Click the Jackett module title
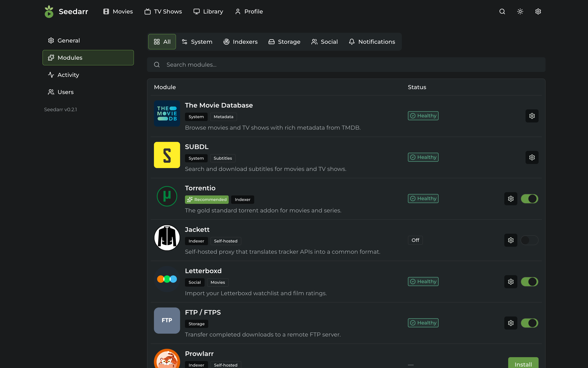 pos(197,230)
